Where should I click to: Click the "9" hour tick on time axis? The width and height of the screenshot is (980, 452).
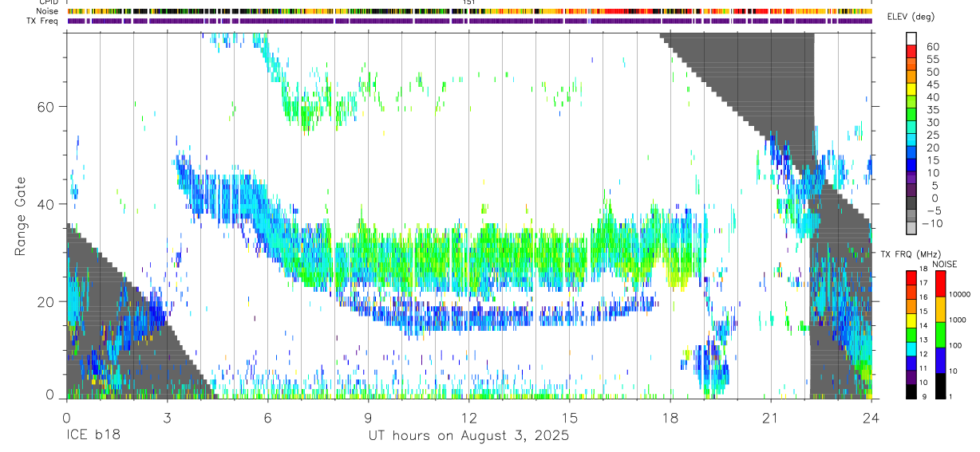[368, 417]
